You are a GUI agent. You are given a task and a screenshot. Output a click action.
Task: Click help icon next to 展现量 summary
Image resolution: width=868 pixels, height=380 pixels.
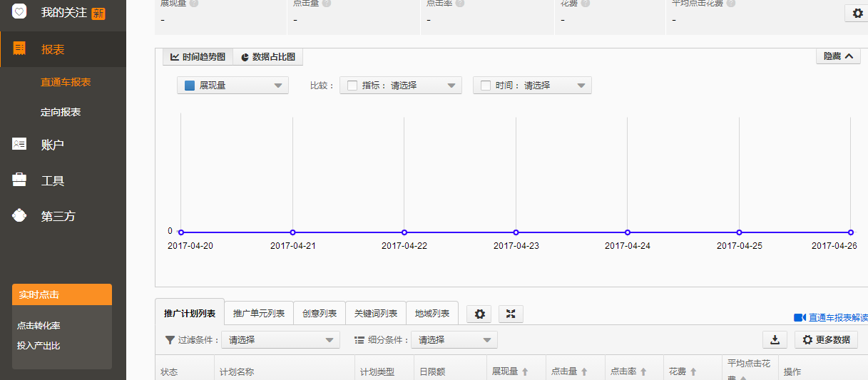[x=194, y=3]
